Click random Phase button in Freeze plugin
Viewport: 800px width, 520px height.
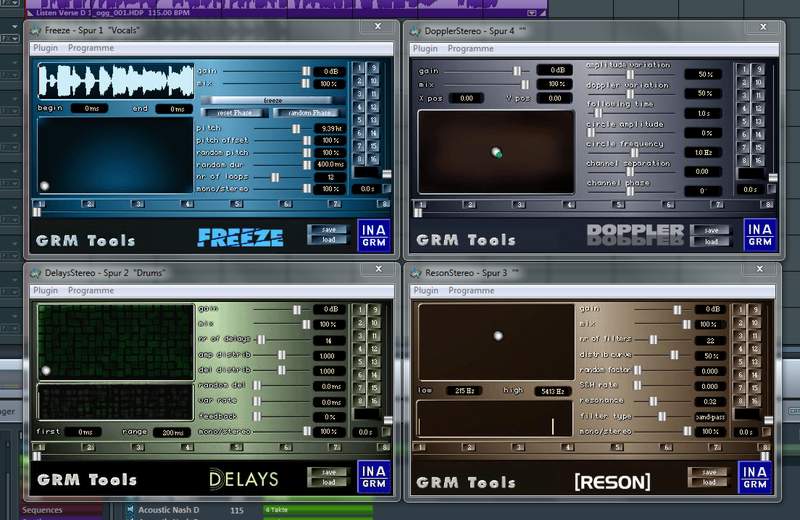[309, 113]
